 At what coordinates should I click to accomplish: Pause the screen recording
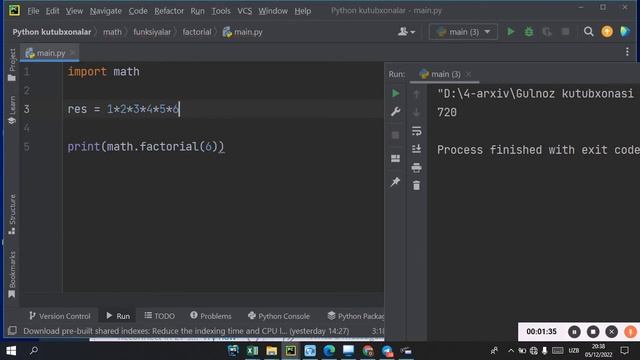click(574, 332)
